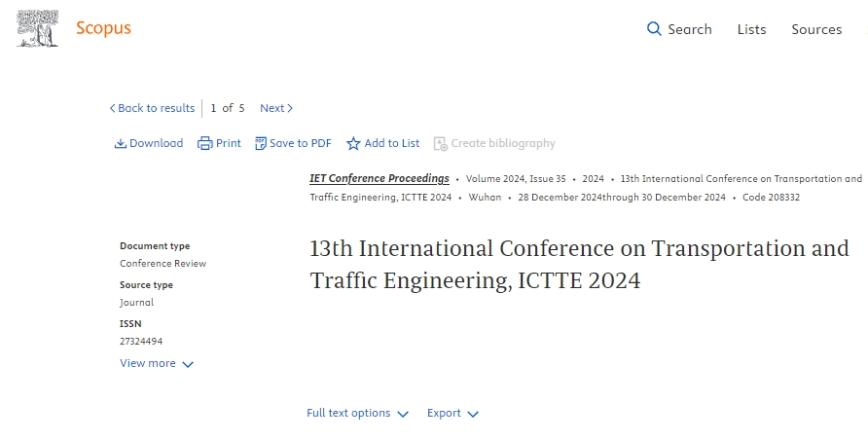Screen dimensions: 868x440
Task: Click the Save to PDF document icon
Action: pos(261,143)
